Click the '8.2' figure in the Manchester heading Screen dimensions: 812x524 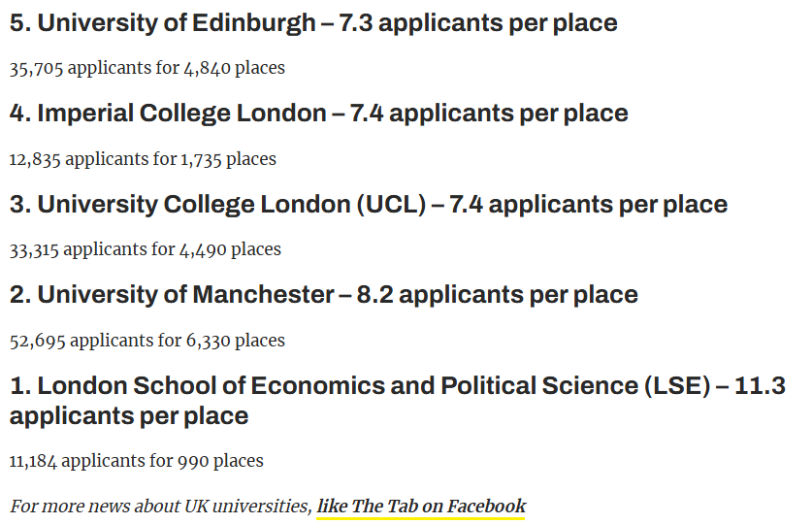click(x=374, y=295)
